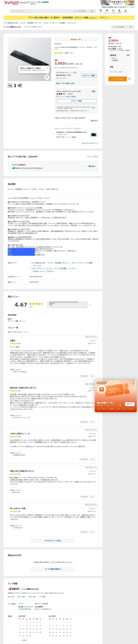Screen dimensions: 138x644
Task: Open more options on 10年以上愛用 review
Action: [x=93, y=459]
